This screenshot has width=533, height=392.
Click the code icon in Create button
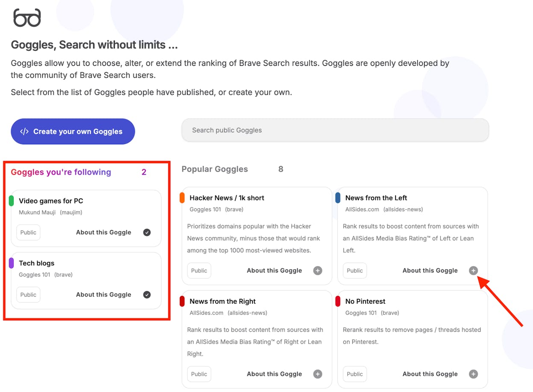click(24, 132)
